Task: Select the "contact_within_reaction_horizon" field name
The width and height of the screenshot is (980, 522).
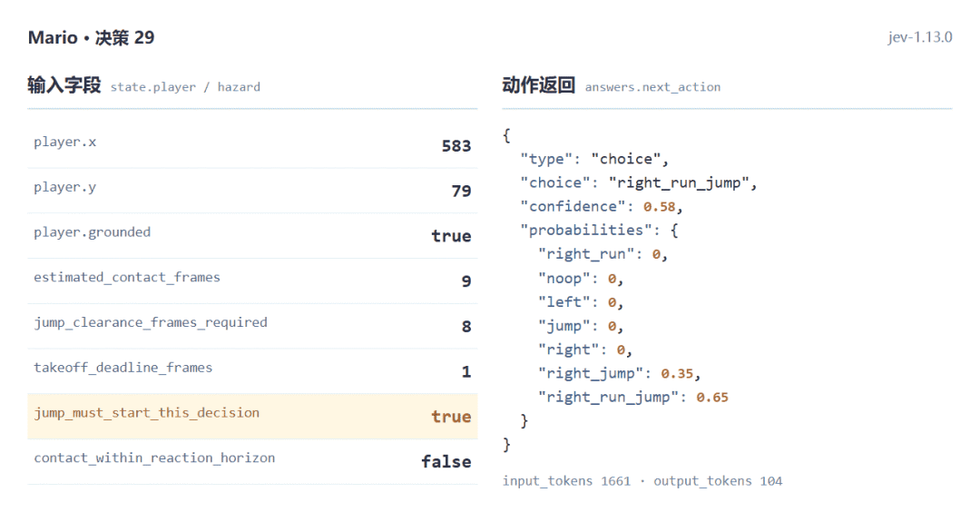Action: [154, 458]
